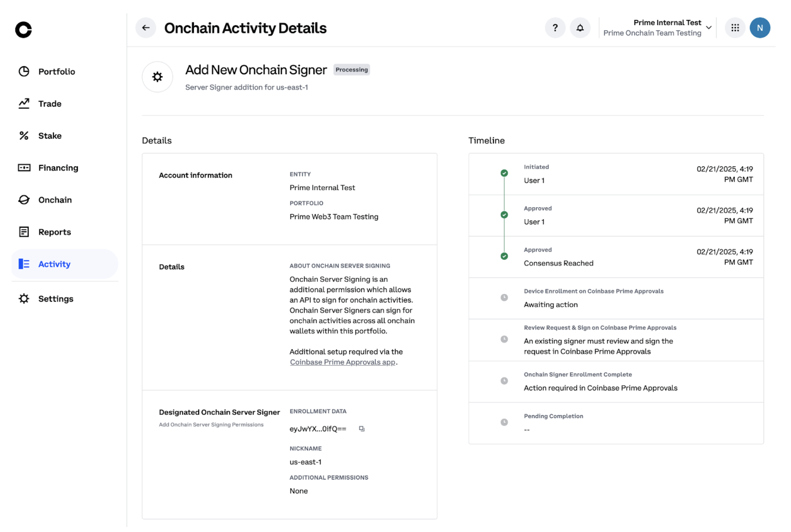Select Onchain in the sidebar

(55, 200)
